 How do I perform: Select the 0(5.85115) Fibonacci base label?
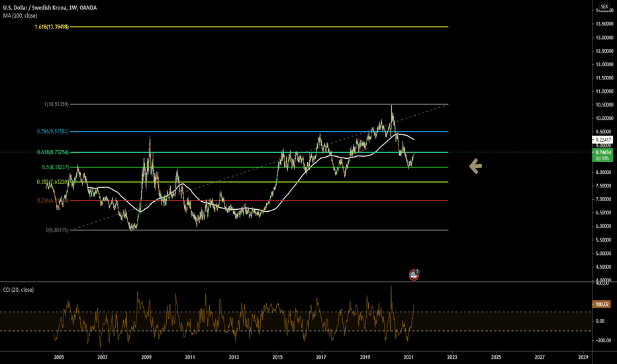click(57, 230)
